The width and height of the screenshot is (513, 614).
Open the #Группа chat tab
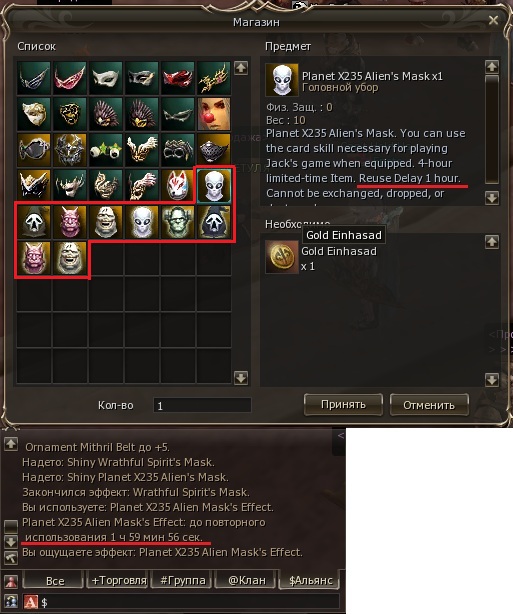(x=182, y=580)
